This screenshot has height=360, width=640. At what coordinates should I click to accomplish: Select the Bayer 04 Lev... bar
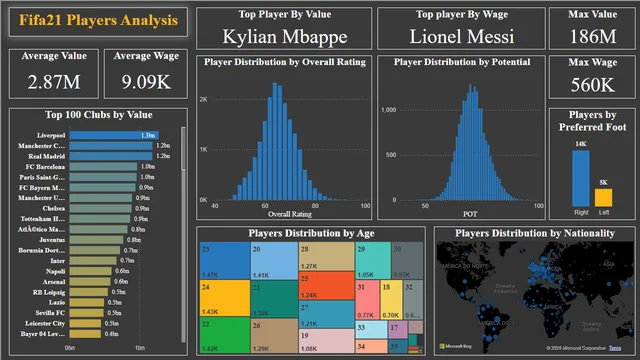click(x=85, y=334)
